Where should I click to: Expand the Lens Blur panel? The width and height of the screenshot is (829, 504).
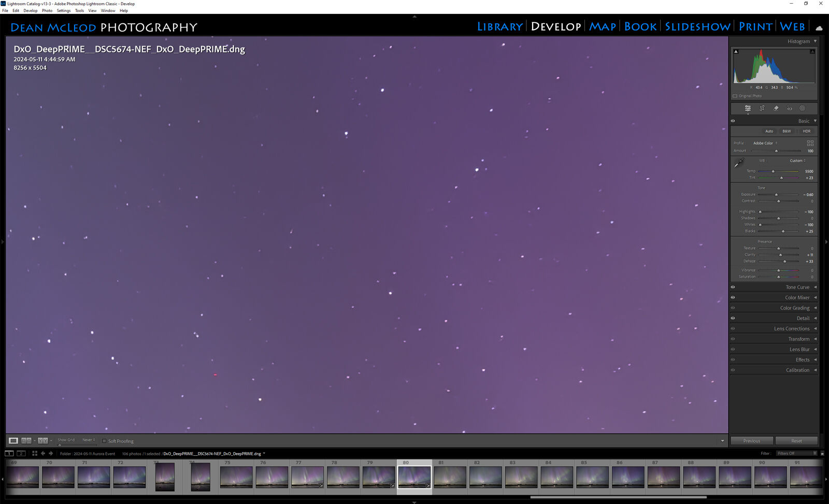pos(815,349)
